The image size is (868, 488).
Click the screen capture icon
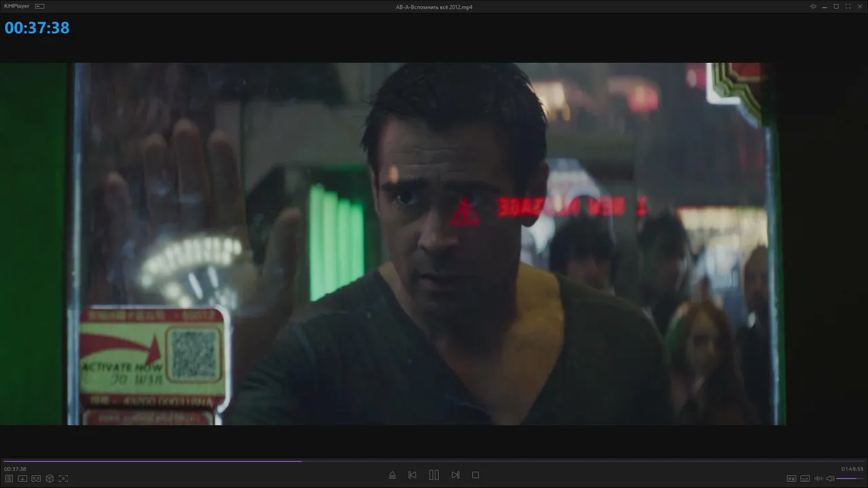click(63, 479)
